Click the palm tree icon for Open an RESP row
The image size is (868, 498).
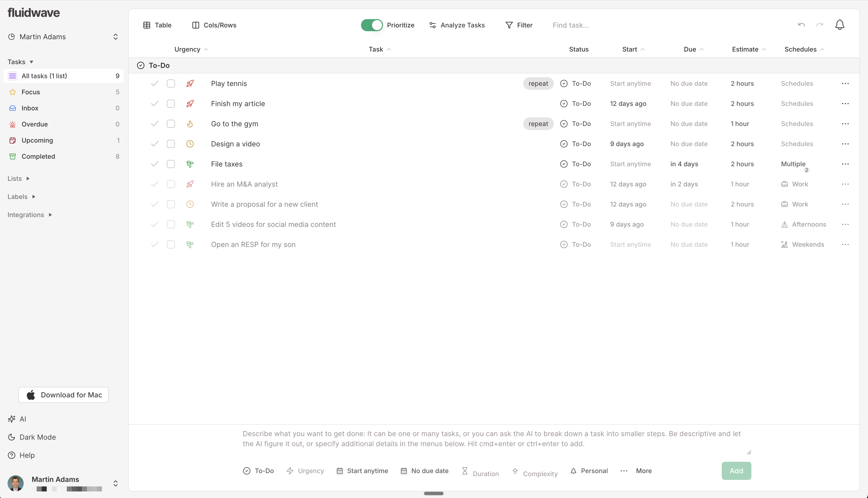pyautogui.click(x=190, y=245)
